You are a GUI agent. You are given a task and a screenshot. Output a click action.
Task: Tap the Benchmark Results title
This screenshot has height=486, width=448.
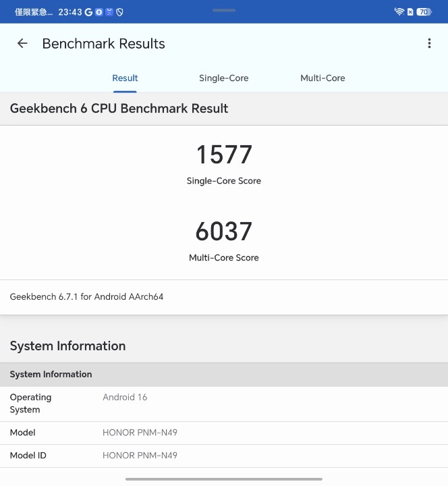point(103,44)
